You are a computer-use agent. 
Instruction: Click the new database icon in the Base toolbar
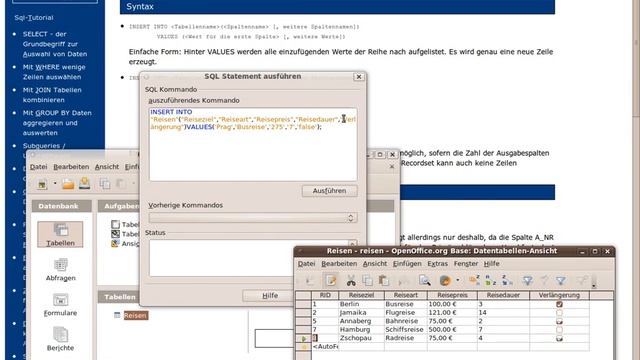coord(42,184)
